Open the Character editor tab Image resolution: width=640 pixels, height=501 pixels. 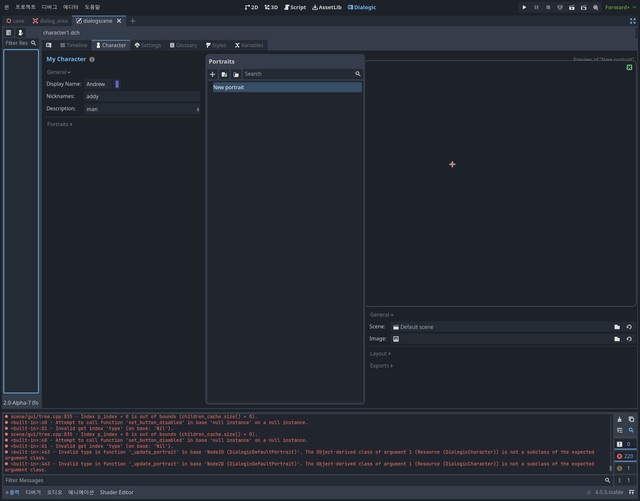click(111, 45)
